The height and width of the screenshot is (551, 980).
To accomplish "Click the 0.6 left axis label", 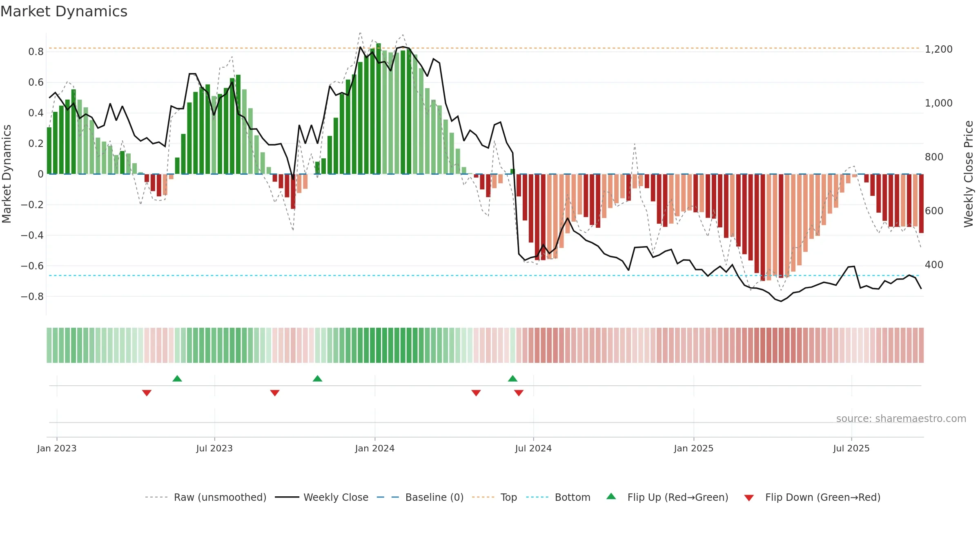I will click(36, 82).
